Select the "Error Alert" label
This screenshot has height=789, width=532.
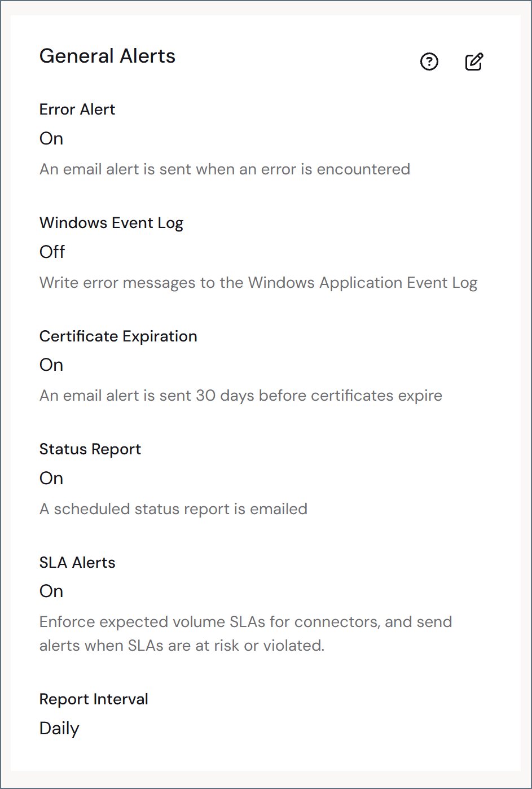(77, 109)
